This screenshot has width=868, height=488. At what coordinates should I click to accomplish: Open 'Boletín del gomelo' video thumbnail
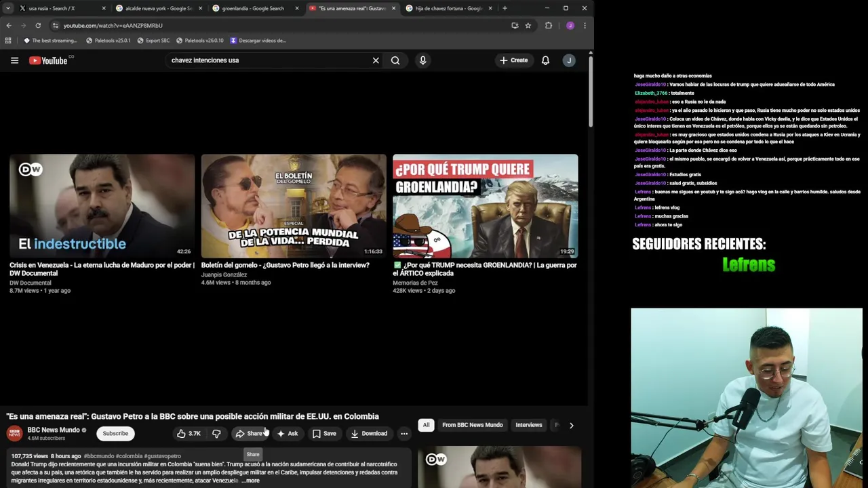coord(294,206)
